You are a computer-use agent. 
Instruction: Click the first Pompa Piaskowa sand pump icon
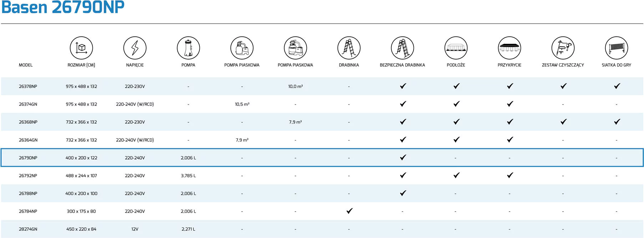tap(242, 48)
